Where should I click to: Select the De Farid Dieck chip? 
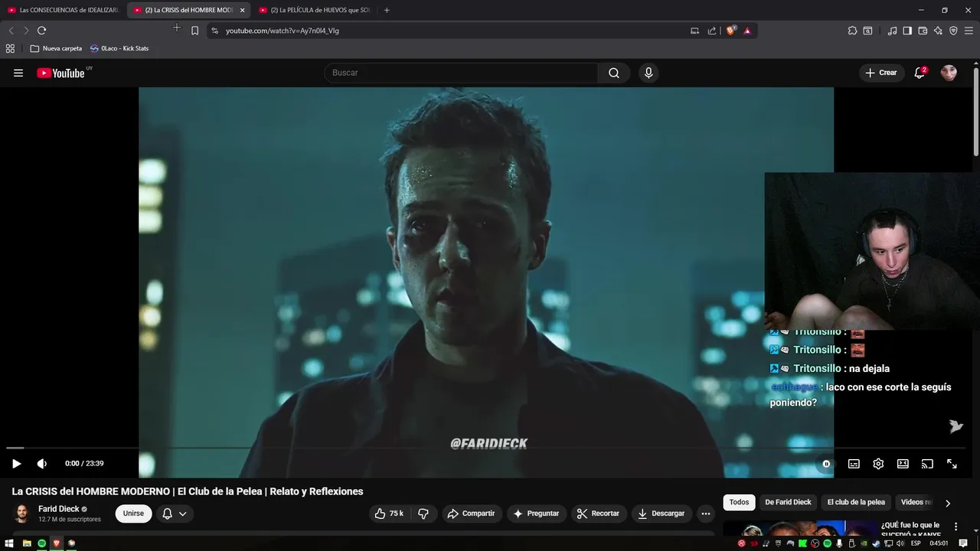[788, 502]
